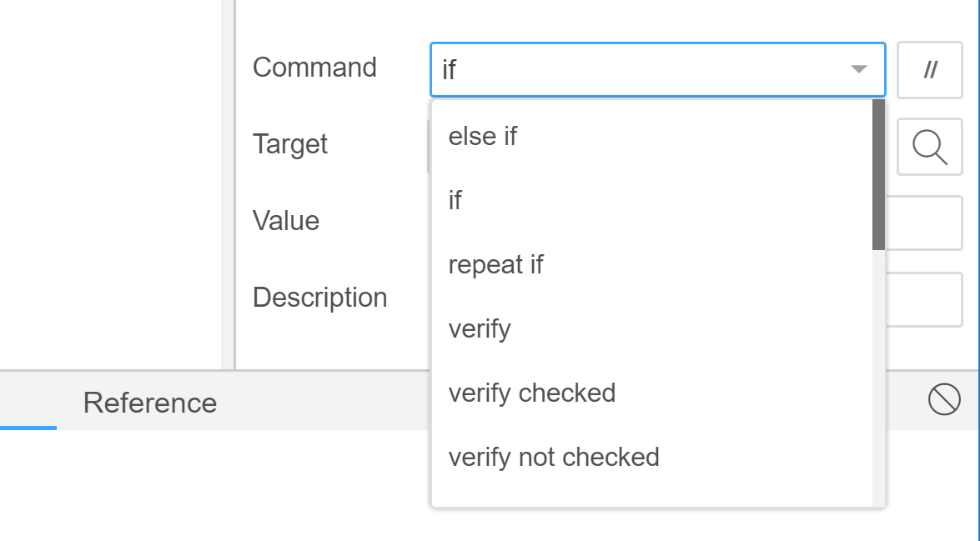Click the command list scrollbar thumb
This screenshot has width=980, height=541.
[x=879, y=175]
